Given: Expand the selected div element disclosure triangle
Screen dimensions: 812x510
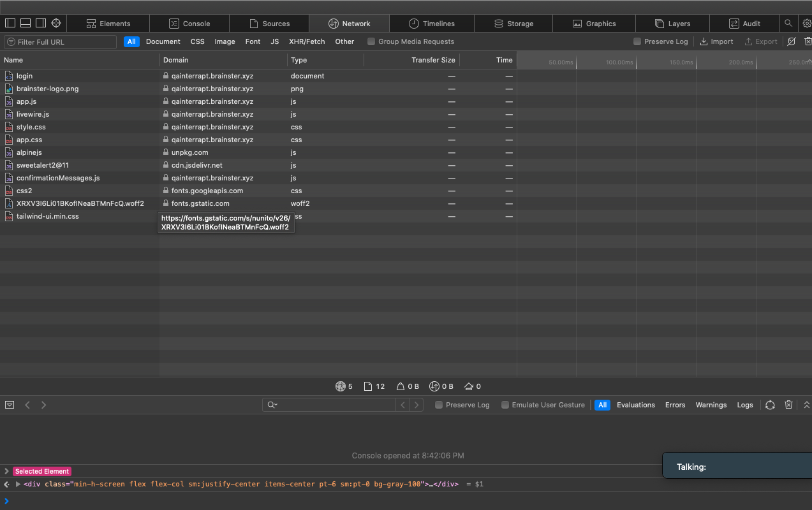Looking at the screenshot, I should point(18,484).
